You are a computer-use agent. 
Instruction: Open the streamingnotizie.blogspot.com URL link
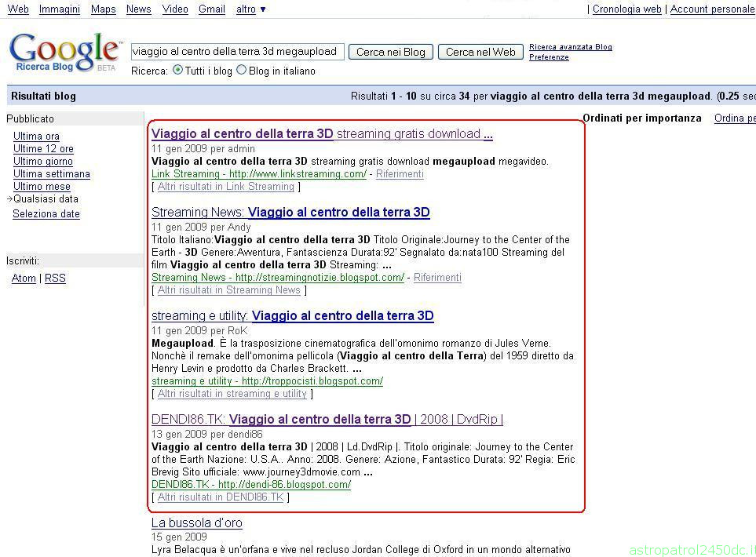pyautogui.click(x=278, y=278)
